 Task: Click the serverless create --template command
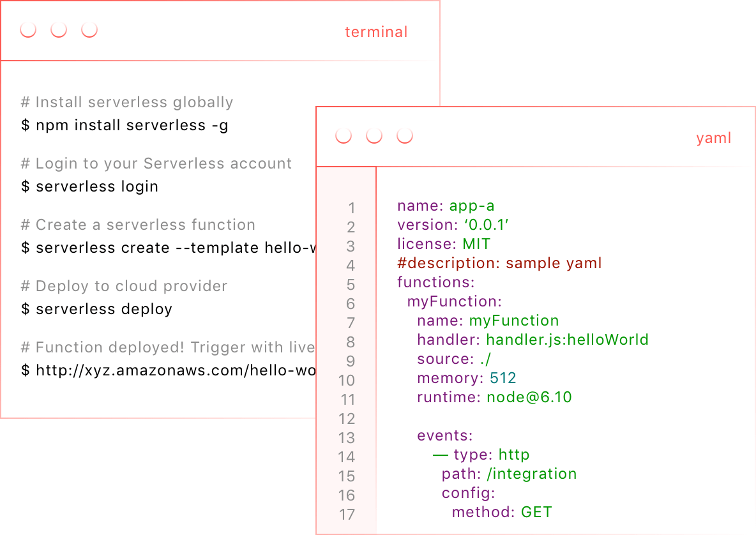point(169,248)
